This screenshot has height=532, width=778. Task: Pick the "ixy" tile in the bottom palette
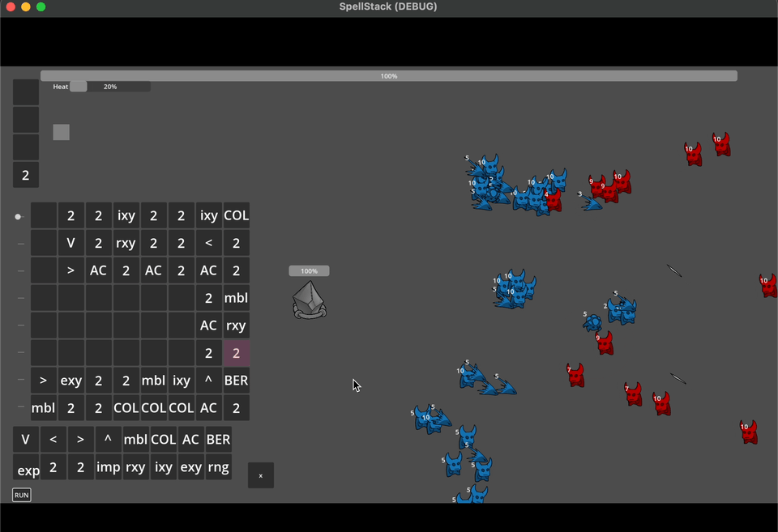click(163, 467)
